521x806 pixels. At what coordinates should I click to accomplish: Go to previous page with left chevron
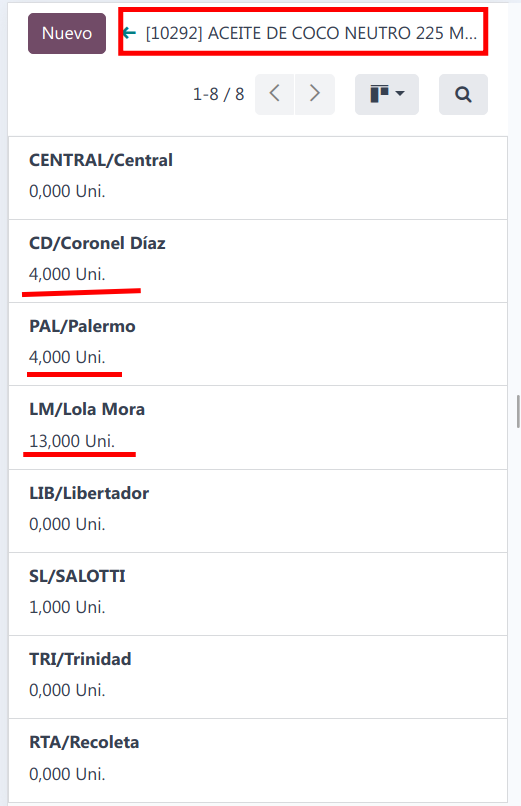coord(274,95)
